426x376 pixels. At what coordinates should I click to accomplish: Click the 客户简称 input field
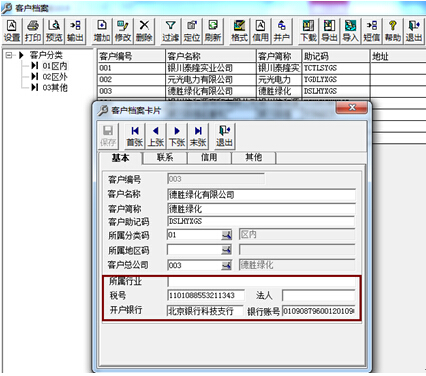(x=261, y=209)
